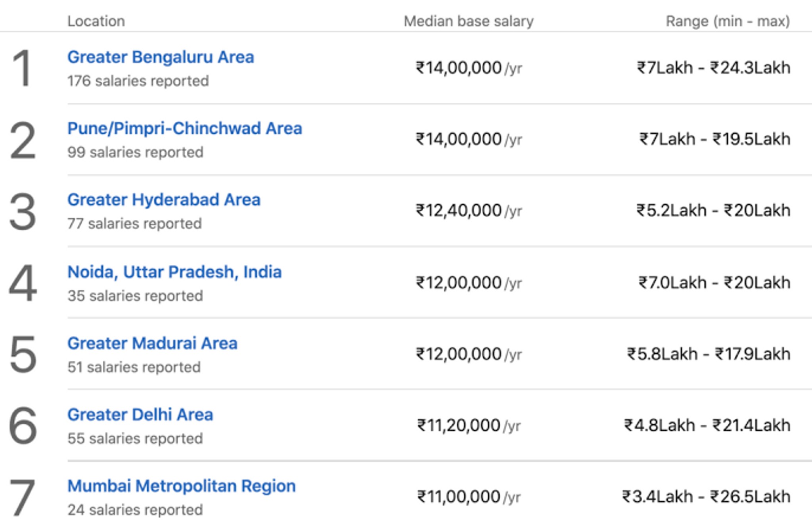Click the Median base salary header

pos(469,21)
